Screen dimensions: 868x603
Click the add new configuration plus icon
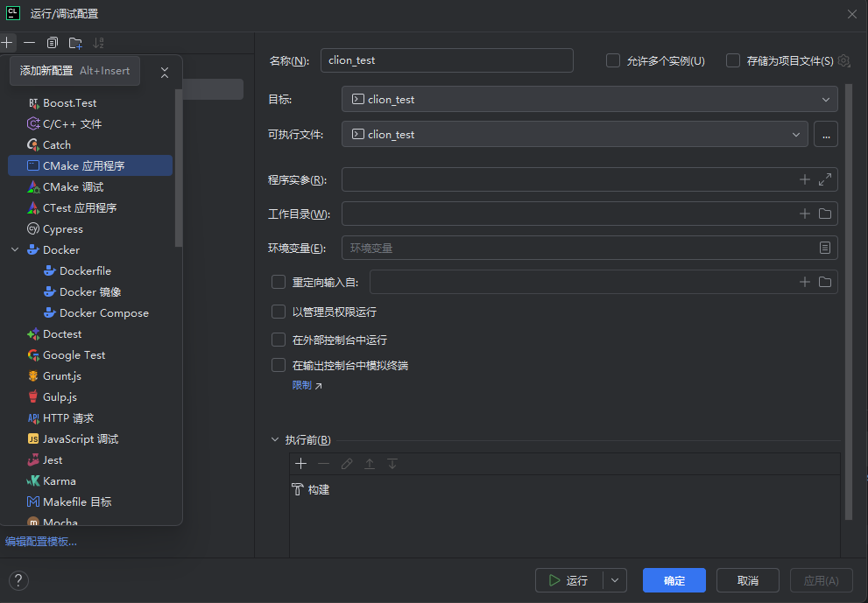pyautogui.click(x=7, y=43)
